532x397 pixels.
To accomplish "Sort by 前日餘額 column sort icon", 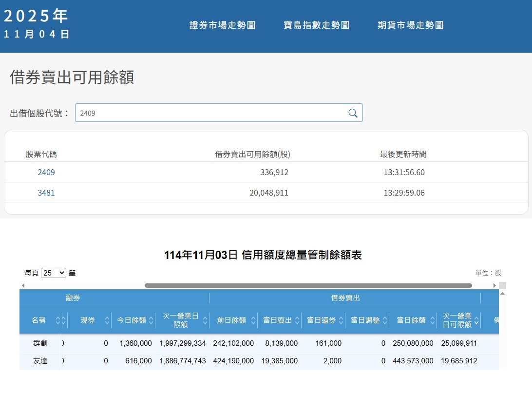I will pos(252,320).
